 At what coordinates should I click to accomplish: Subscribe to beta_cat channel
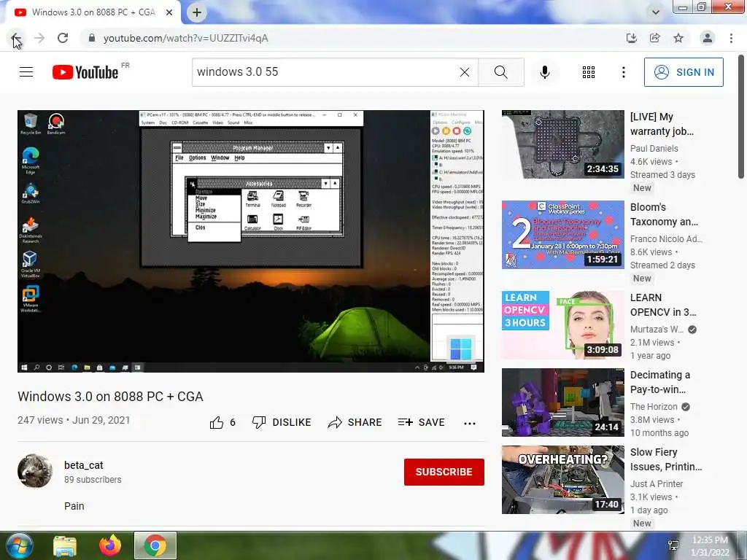pos(444,472)
